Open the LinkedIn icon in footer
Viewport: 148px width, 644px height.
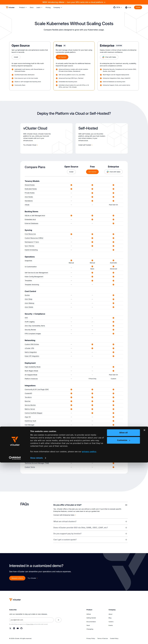[14, 628]
